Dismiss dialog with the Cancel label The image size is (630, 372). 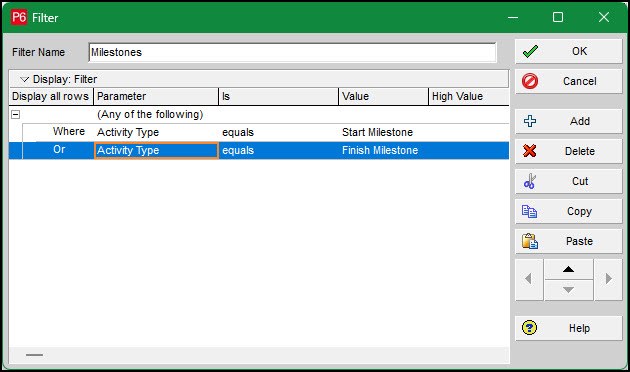(x=579, y=81)
